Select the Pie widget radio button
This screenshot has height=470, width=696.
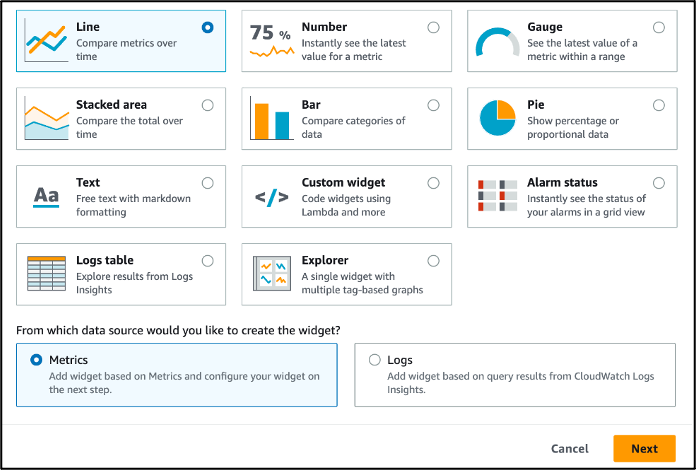(658, 105)
